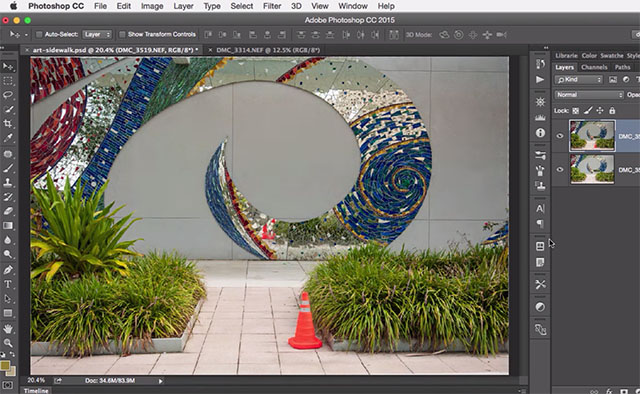Open the Select menu
Viewport: 640px width, 394px height.
pos(242,6)
